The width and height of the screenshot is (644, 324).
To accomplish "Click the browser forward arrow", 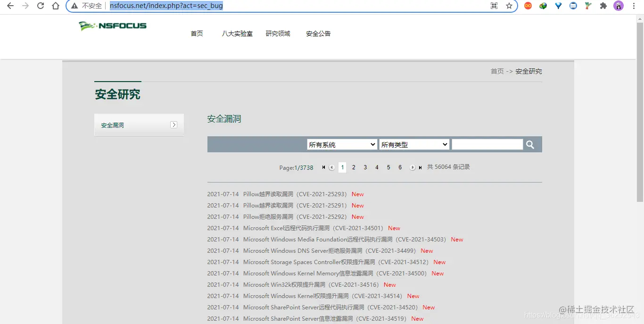I will click(x=25, y=6).
